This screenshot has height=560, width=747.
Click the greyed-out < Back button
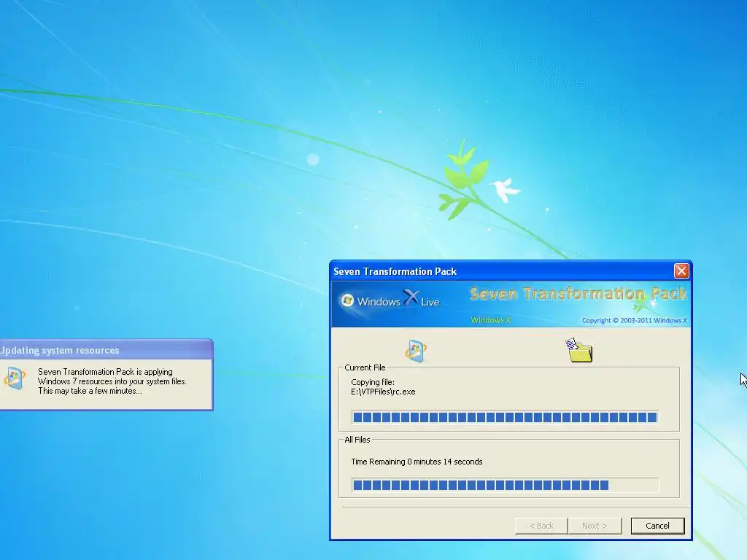click(542, 526)
